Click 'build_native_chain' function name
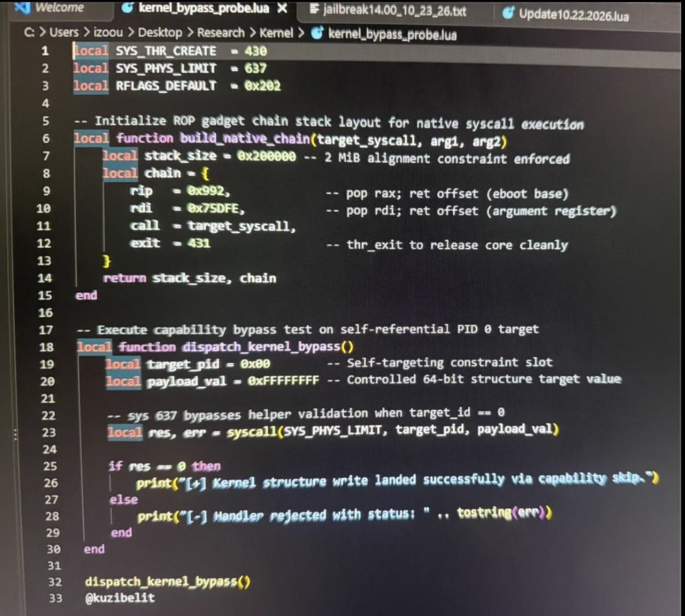Screen dimensions: 685x616 click(245, 139)
